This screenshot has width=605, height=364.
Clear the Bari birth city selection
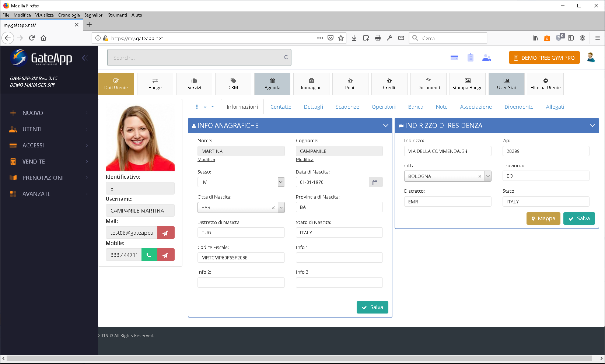pyautogui.click(x=273, y=208)
